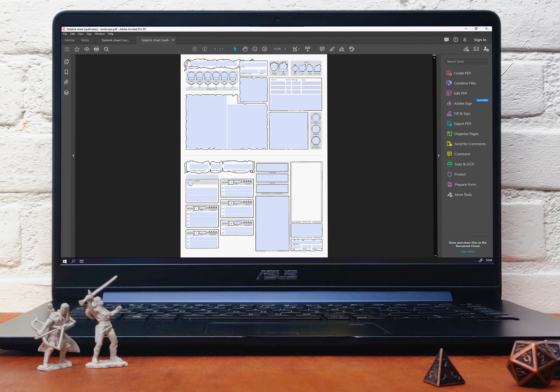
Task: Click the zoom in plus icon
Action: [265, 49]
